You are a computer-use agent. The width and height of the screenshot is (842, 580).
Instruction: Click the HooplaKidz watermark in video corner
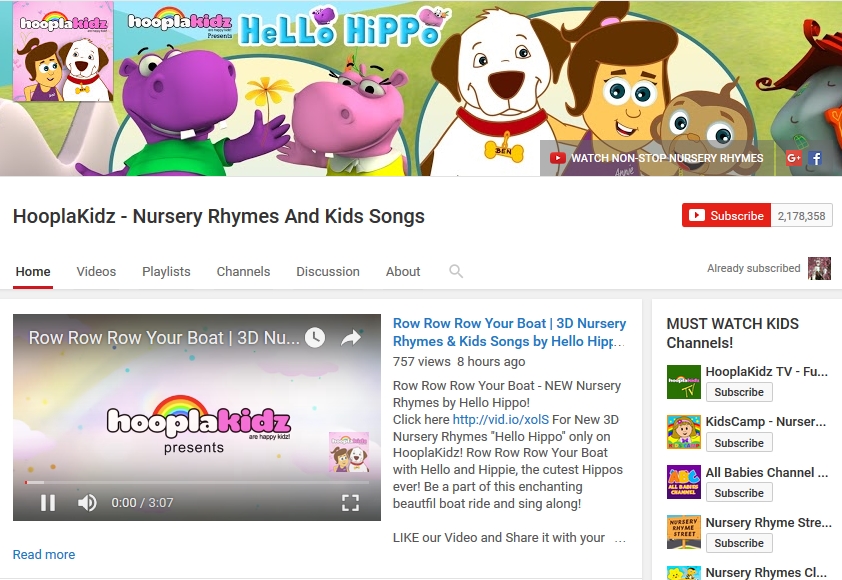coord(349,452)
